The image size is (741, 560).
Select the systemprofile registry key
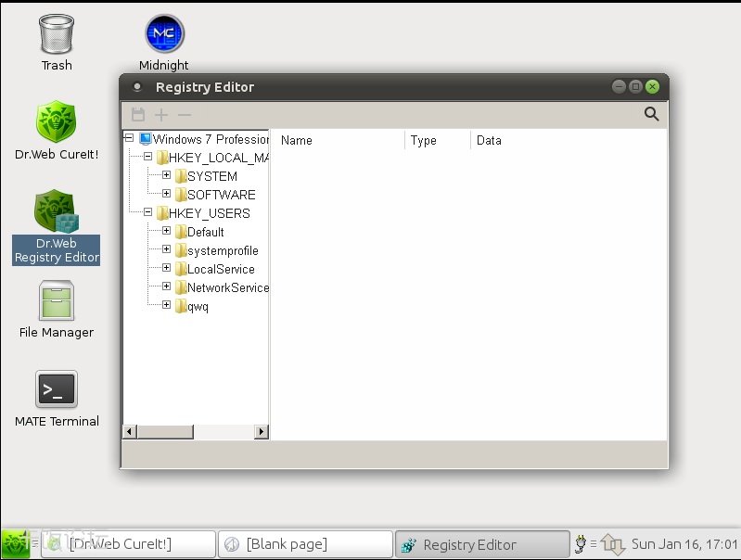click(223, 250)
